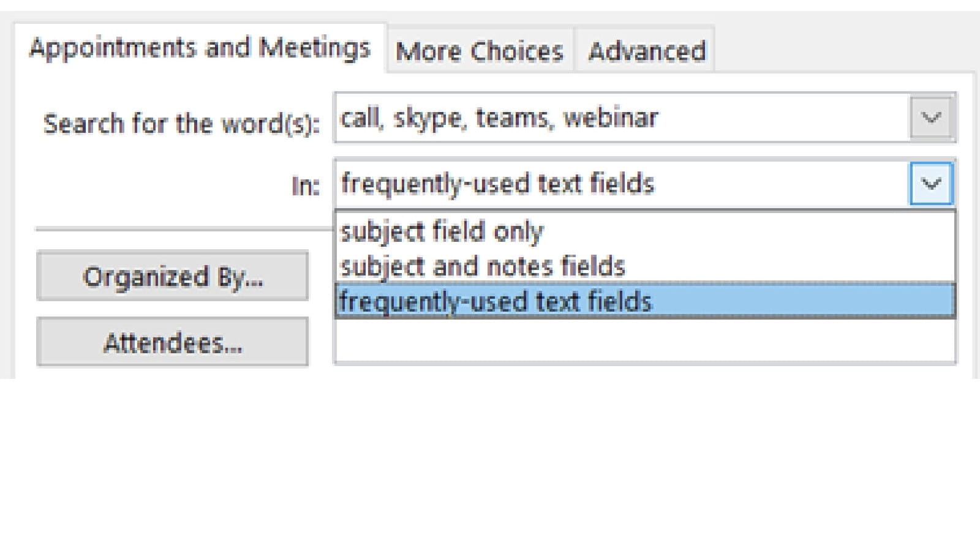Select the Appointments and Meetings tab
Viewport: 980px width, 551px height.
click(x=200, y=48)
